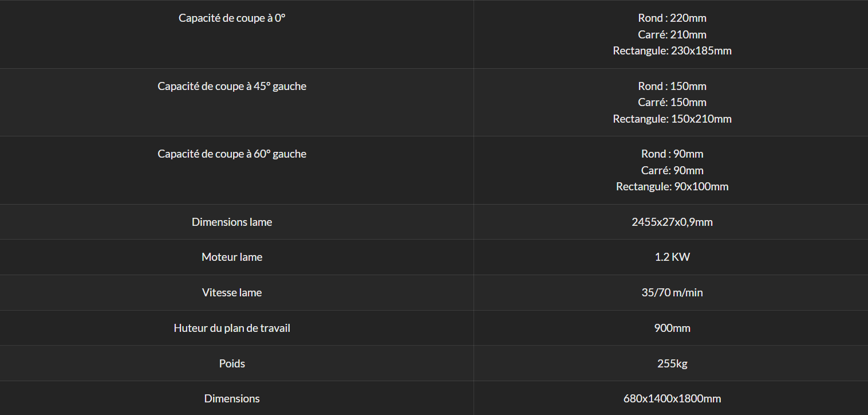Click 'Capacité de coupe à 45° gauche' label

[x=232, y=86]
